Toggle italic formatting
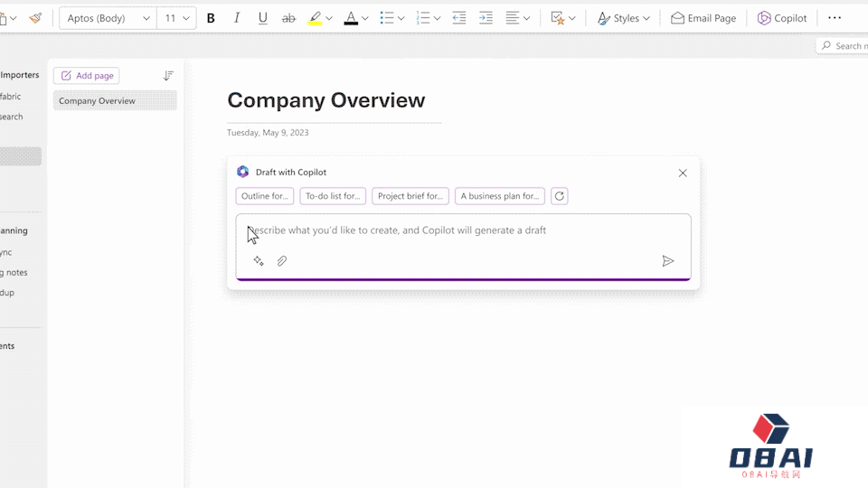868x488 pixels. pyautogui.click(x=237, y=18)
